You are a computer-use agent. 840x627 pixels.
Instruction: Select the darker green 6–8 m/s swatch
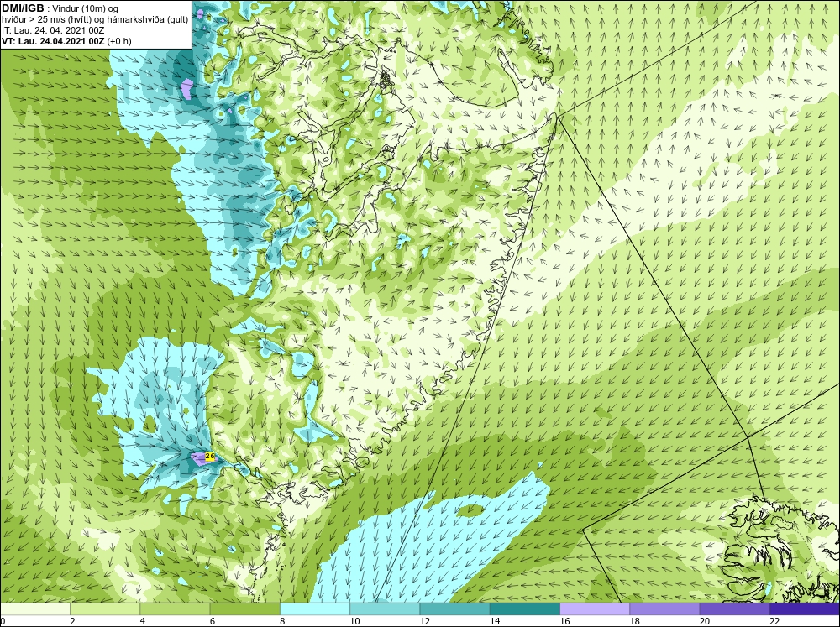pos(244,609)
